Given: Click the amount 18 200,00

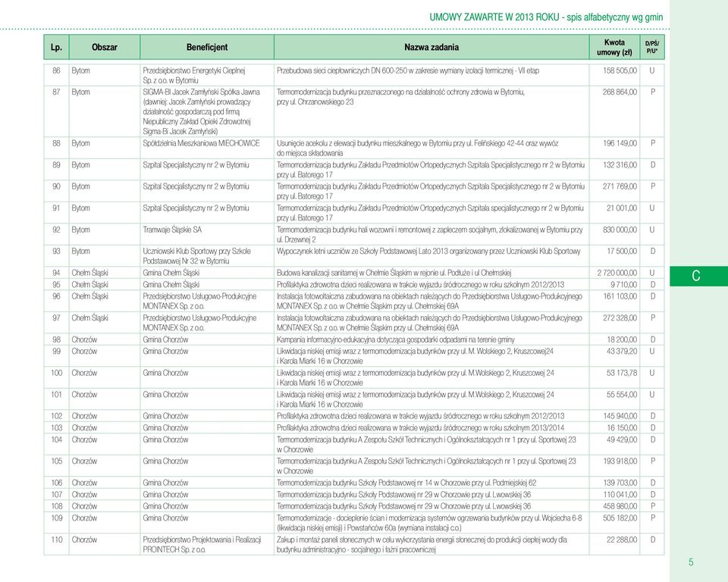Looking at the screenshot, I should coord(622,339).
